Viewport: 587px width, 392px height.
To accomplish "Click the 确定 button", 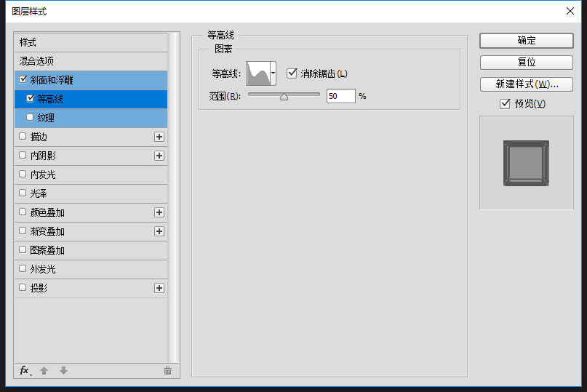I will [x=527, y=41].
